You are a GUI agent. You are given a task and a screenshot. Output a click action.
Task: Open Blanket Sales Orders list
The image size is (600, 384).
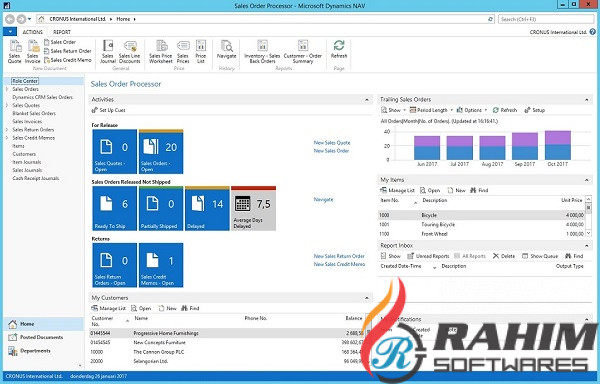pos(34,113)
